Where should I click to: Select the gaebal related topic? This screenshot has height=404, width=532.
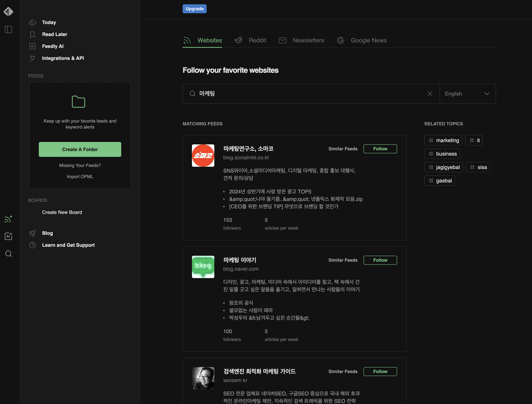440,181
